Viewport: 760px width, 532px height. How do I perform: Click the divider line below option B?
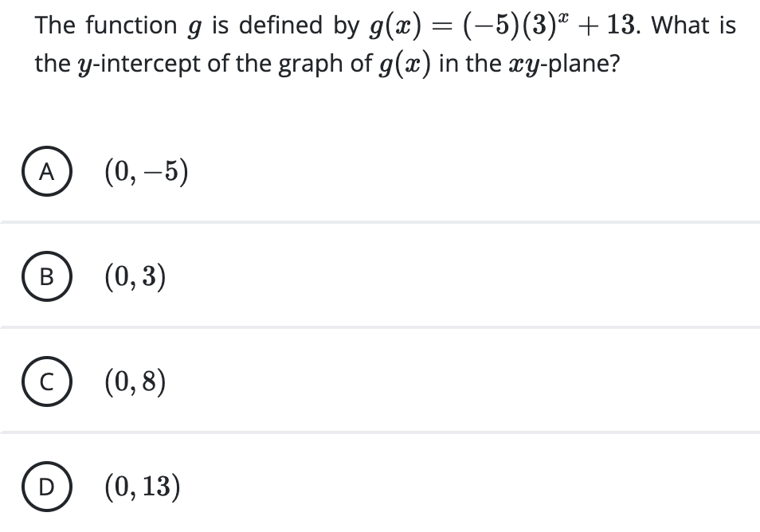(x=380, y=327)
